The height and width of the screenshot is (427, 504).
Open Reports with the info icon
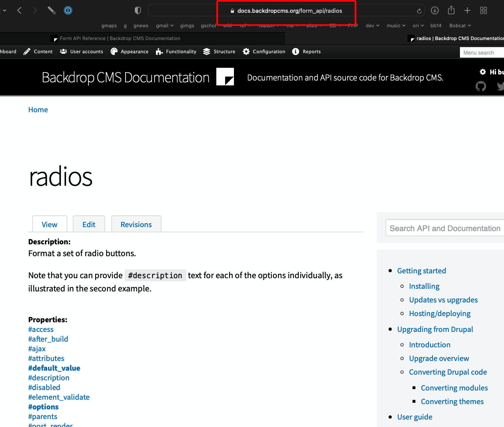coord(306,52)
